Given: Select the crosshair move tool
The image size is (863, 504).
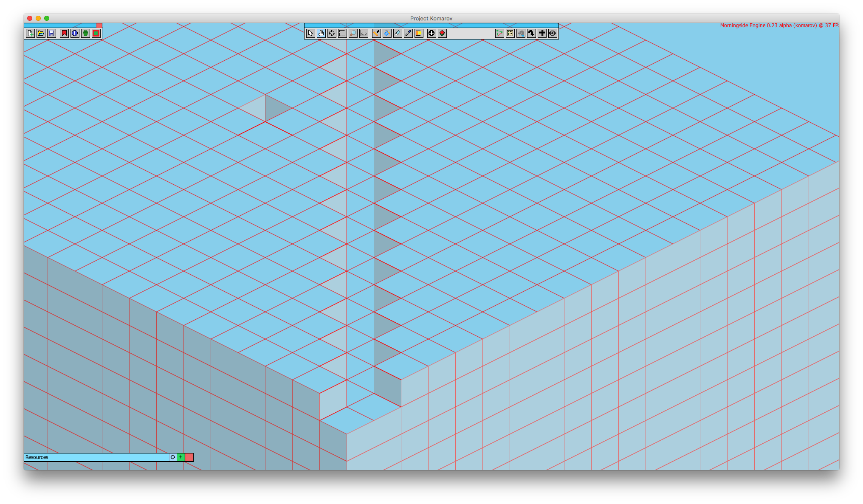Looking at the screenshot, I should [x=332, y=34].
